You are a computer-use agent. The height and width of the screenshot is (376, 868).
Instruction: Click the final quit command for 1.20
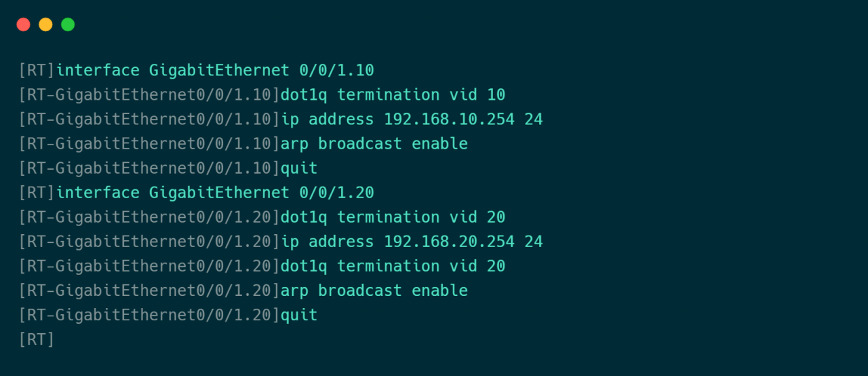pyautogui.click(x=299, y=315)
